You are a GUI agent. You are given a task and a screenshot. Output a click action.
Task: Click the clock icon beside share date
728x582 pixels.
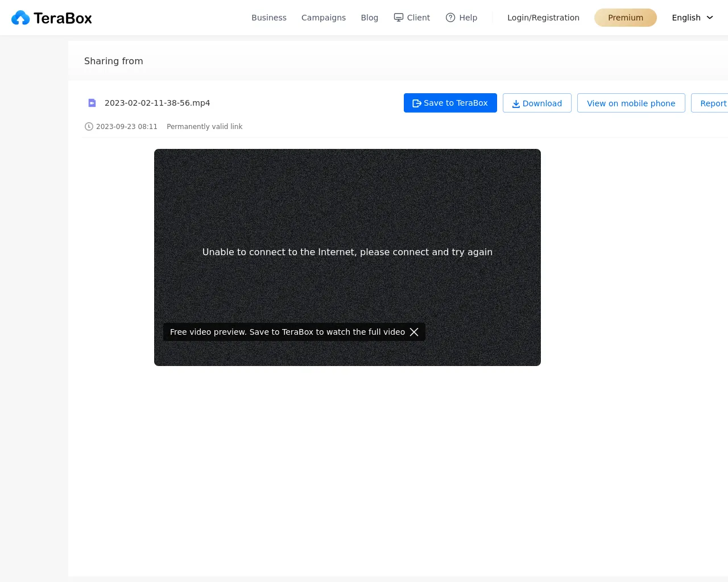[89, 127]
